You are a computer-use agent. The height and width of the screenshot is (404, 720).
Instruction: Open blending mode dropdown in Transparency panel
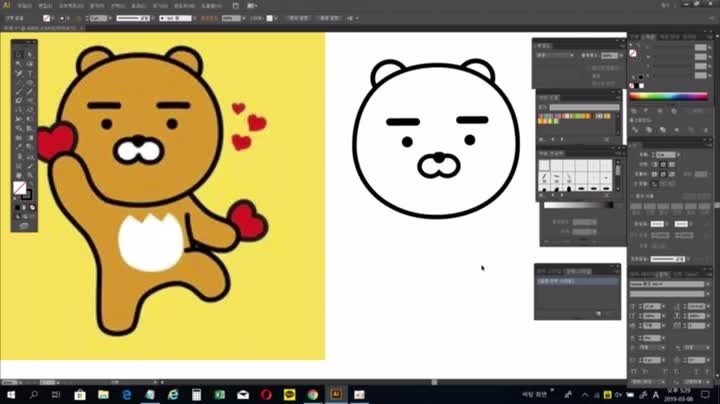[x=556, y=56]
